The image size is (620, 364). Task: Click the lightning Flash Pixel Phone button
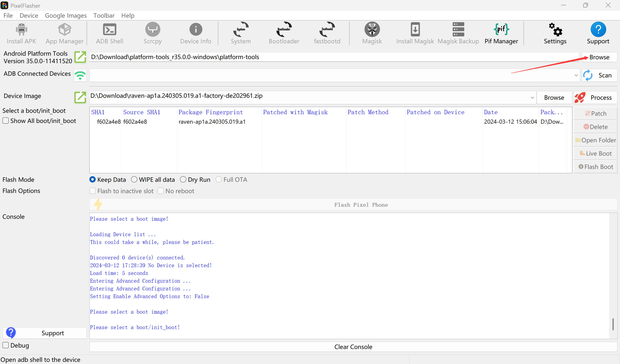(353, 205)
